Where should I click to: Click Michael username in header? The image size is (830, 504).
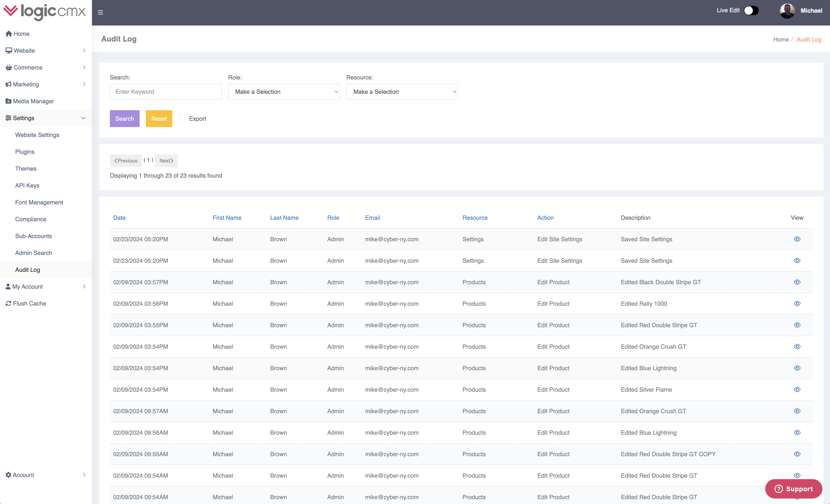coord(811,11)
